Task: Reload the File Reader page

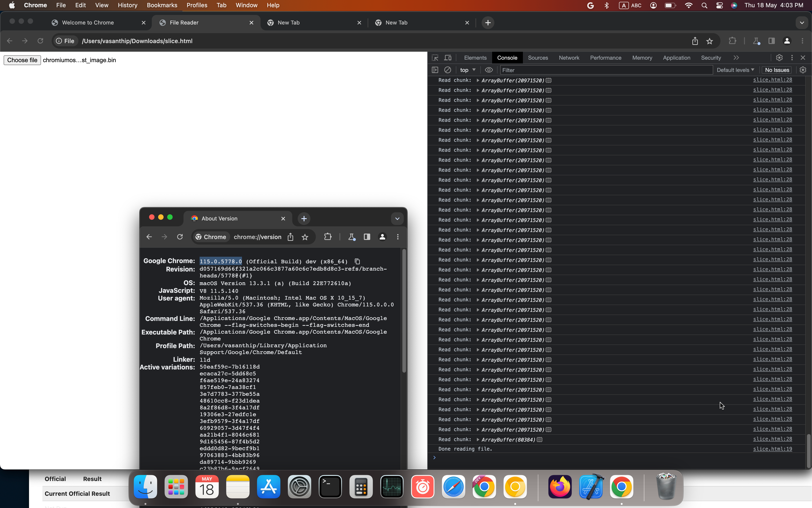Action: point(40,41)
